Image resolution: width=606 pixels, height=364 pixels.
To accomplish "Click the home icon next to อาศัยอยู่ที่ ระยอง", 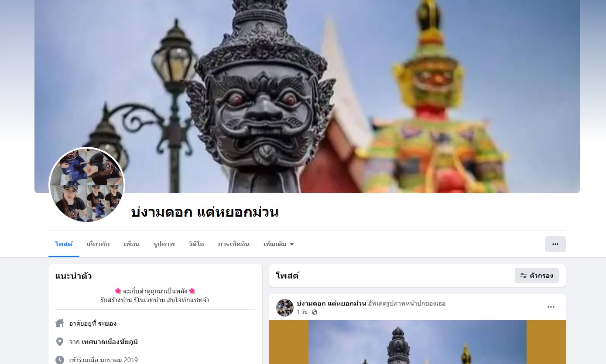I will [x=60, y=323].
